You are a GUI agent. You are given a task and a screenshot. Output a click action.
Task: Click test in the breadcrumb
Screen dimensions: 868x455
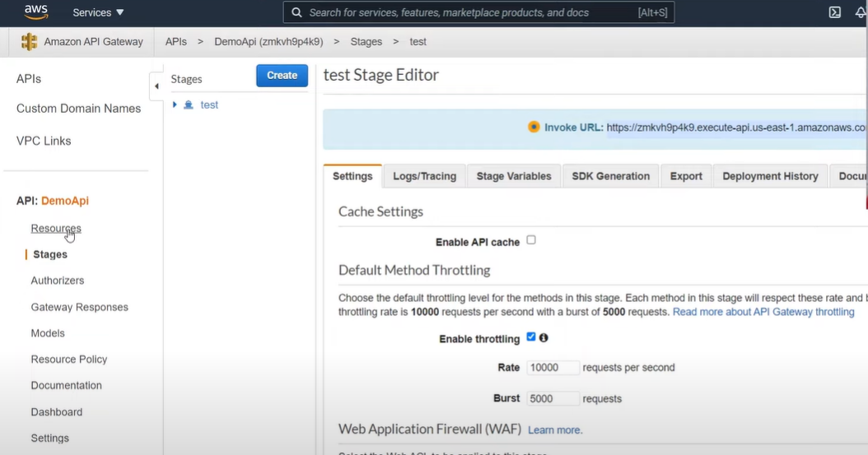coord(418,41)
